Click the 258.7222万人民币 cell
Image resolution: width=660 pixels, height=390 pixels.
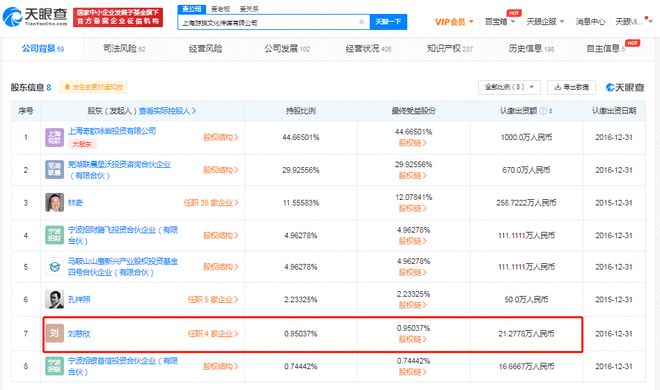(526, 203)
